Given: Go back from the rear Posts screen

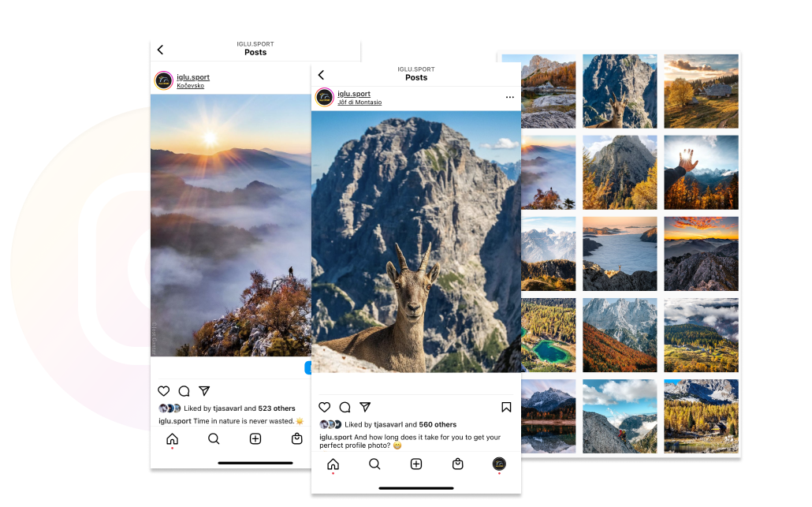Looking at the screenshot, I should click(x=160, y=50).
